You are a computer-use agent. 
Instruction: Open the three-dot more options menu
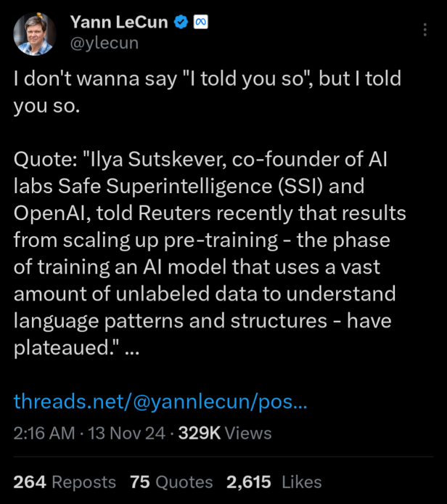[425, 30]
